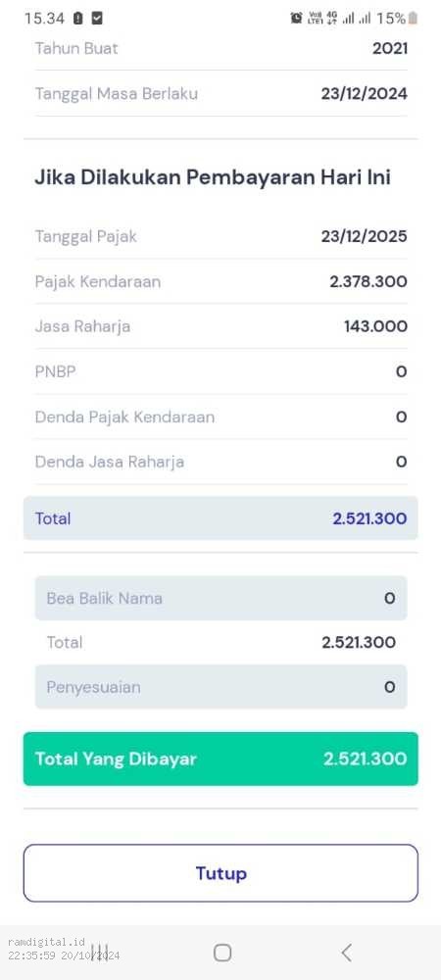This screenshot has width=441, height=980.
Task: Tap the Penyesuaian field
Action: pyautogui.click(x=220, y=687)
